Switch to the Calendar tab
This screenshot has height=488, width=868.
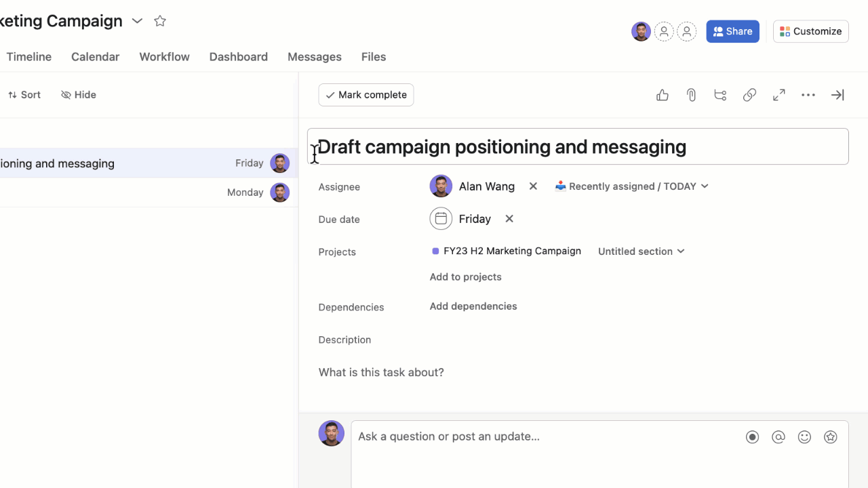click(95, 57)
